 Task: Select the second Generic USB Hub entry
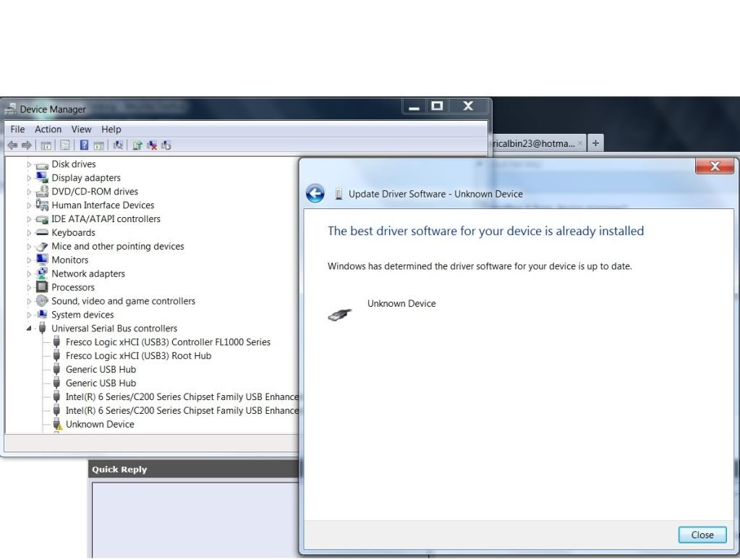point(101,383)
